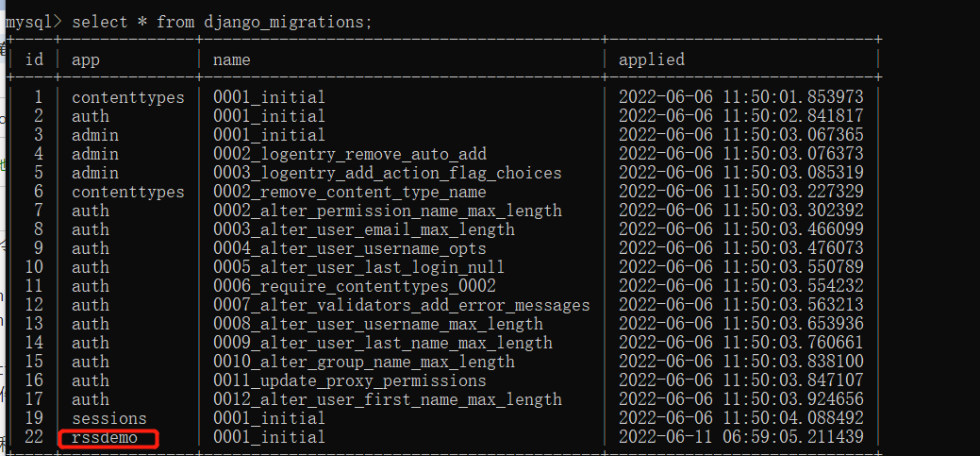Click the 'applied' column header
Viewport: 980px width, 456px height.
[651, 59]
